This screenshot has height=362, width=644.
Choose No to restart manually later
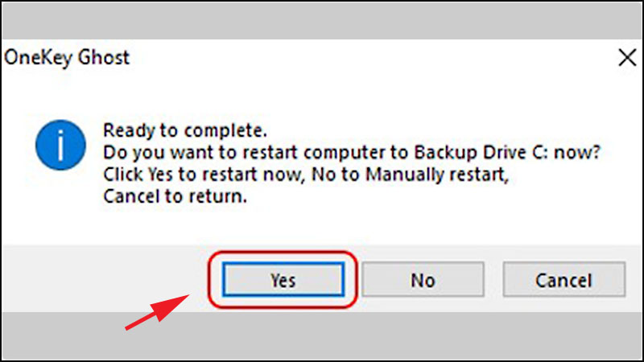tap(423, 279)
